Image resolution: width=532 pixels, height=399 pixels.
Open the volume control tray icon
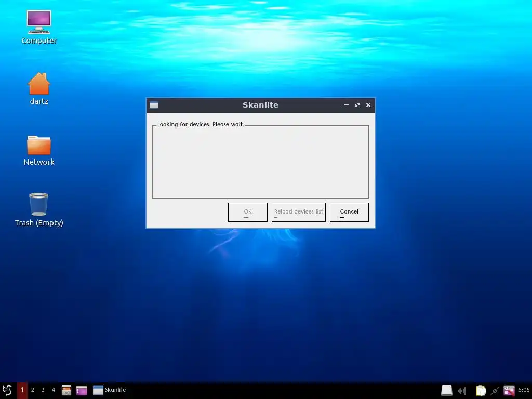point(462,391)
